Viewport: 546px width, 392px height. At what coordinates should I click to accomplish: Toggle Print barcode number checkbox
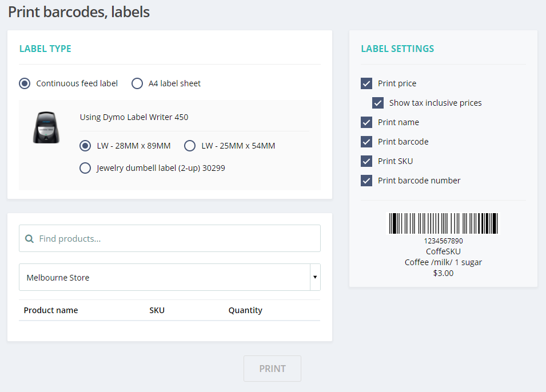click(366, 181)
